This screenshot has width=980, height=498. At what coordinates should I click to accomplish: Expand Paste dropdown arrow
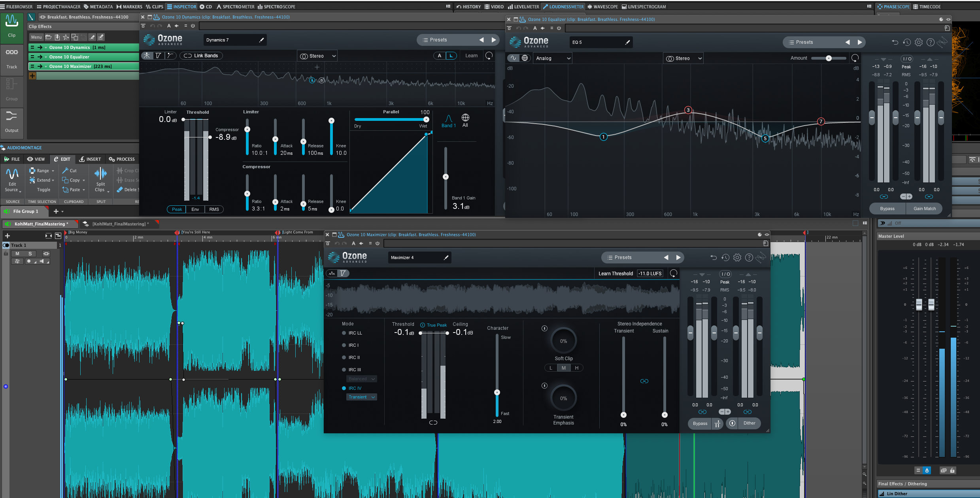click(x=83, y=190)
